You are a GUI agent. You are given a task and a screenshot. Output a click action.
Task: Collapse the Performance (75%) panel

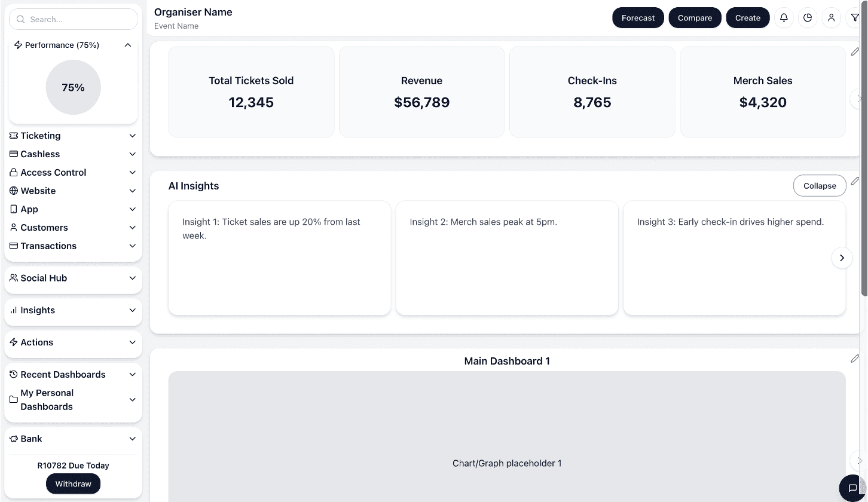pyautogui.click(x=127, y=44)
